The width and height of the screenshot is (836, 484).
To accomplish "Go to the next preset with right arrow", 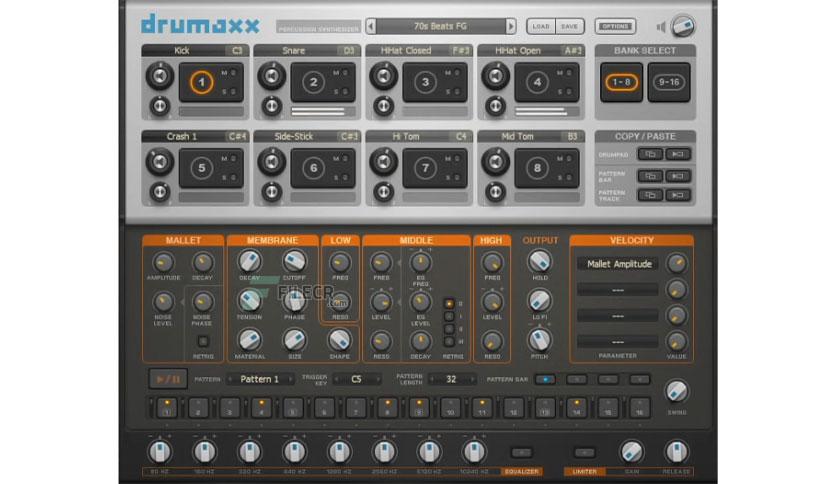I will click(x=511, y=26).
